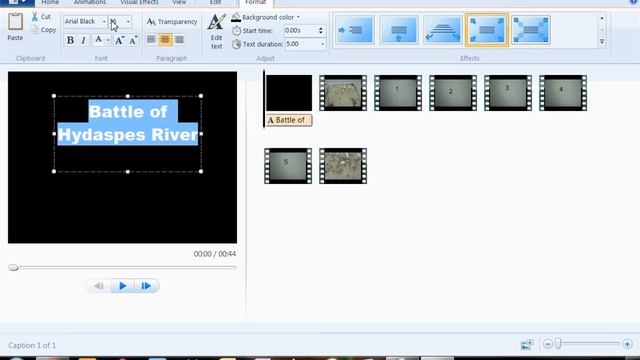The width and height of the screenshot is (640, 360).
Task: Select the clip labeled 4
Action: tap(563, 93)
